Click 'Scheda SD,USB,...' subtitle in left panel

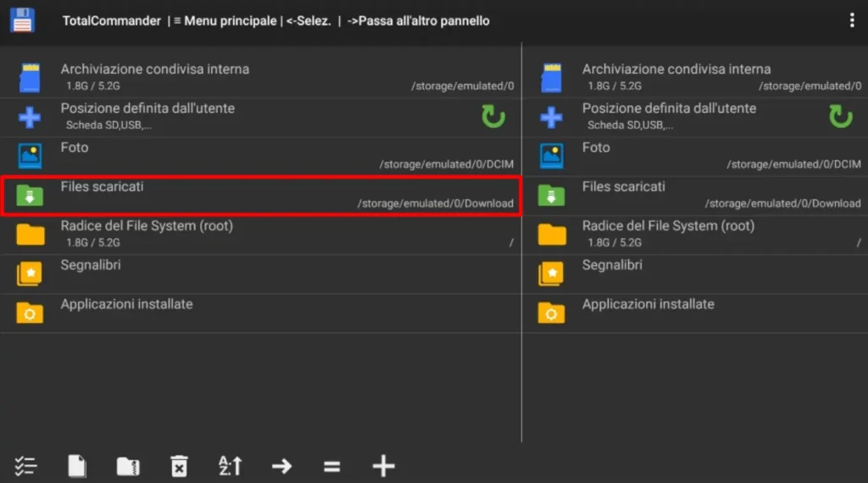point(108,125)
